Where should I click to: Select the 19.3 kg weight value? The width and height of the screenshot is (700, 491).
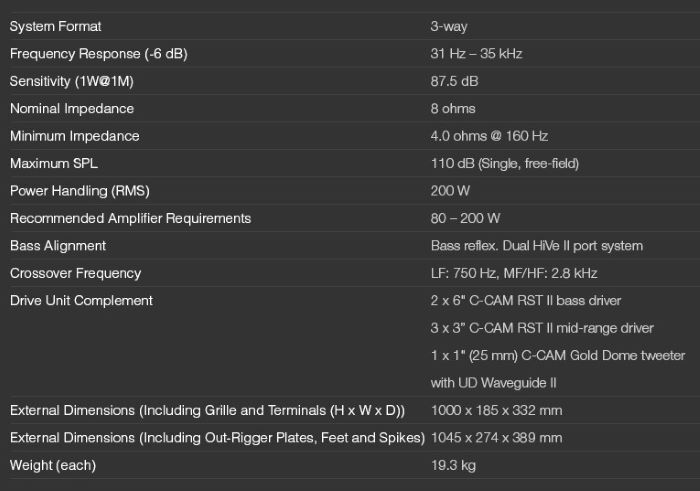452,465
